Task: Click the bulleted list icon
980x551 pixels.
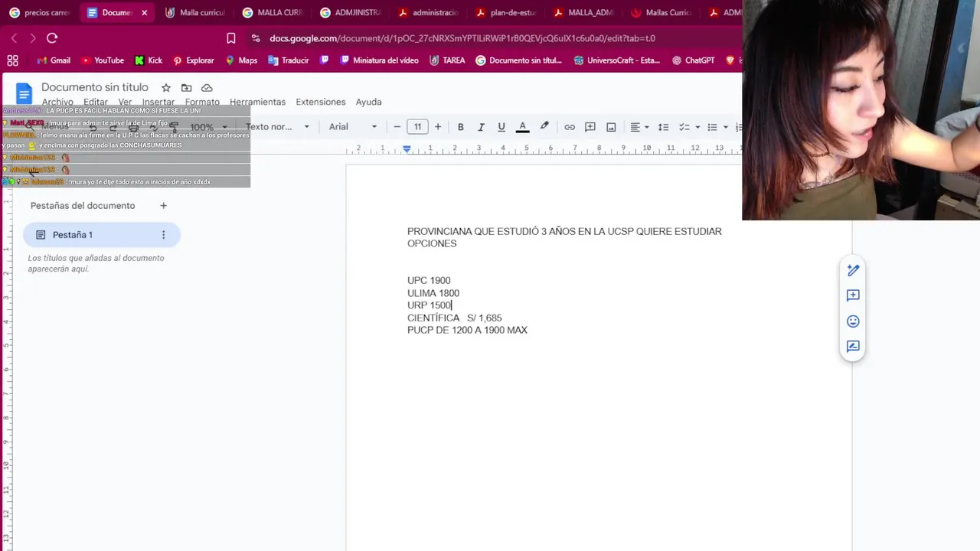Action: pos(712,127)
